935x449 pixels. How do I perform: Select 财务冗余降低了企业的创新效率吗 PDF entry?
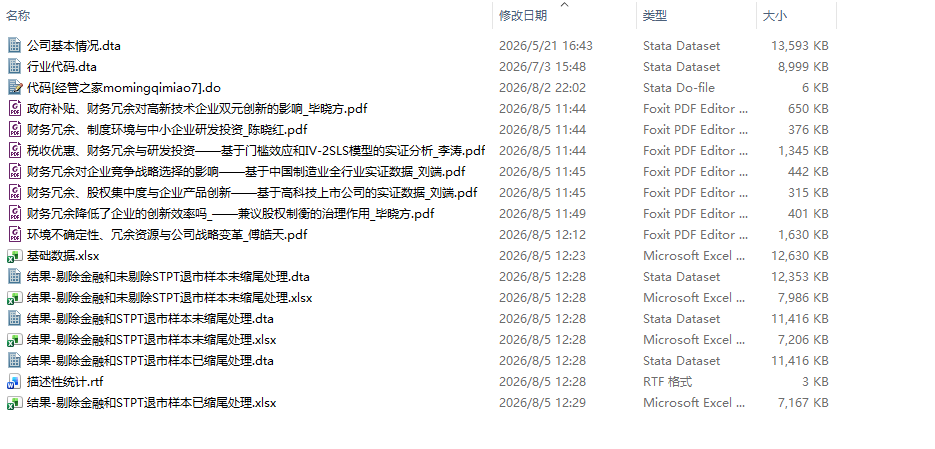(230, 213)
